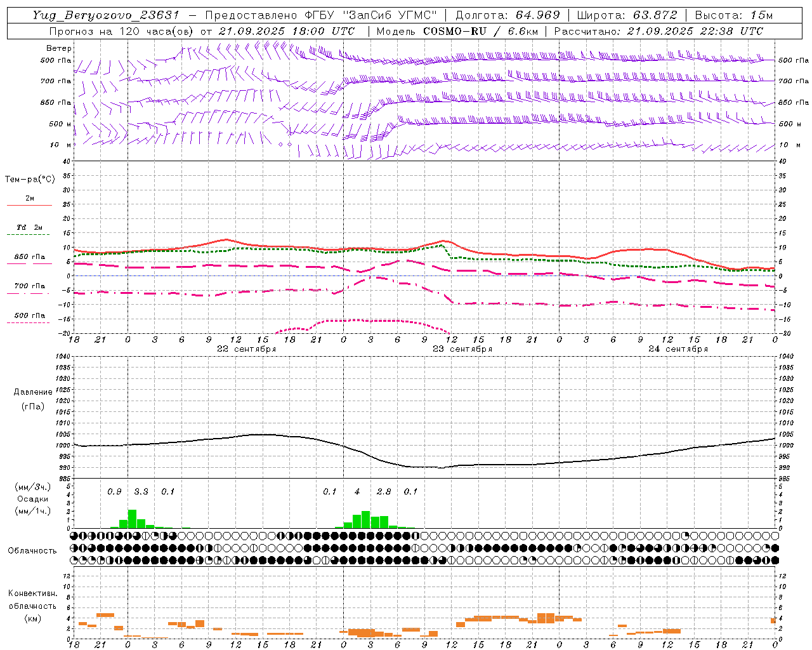Click the 'Тем-ра(°C)' temperature label
Screen dimensions: 812x650
(30, 180)
